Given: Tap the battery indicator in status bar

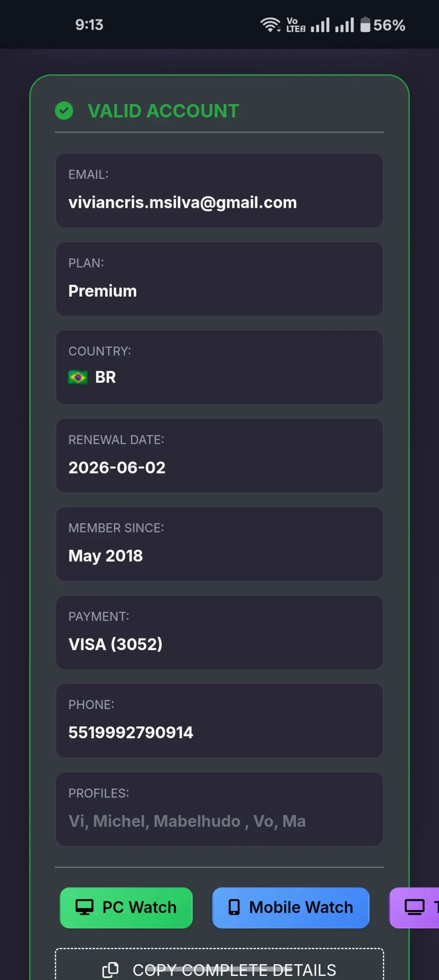Looking at the screenshot, I should pos(365,24).
